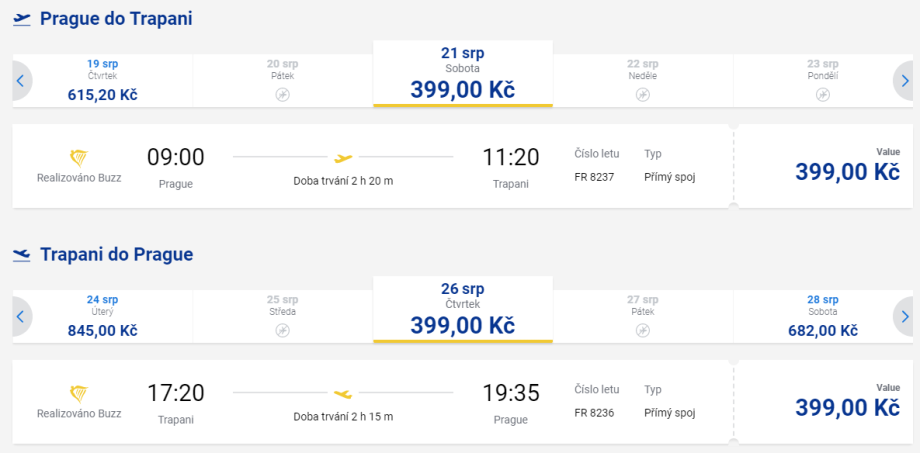Screen dimensions: 920x453
Task: Choose the 399,00 Kč Value fare for FR 8236
Action: tap(847, 406)
